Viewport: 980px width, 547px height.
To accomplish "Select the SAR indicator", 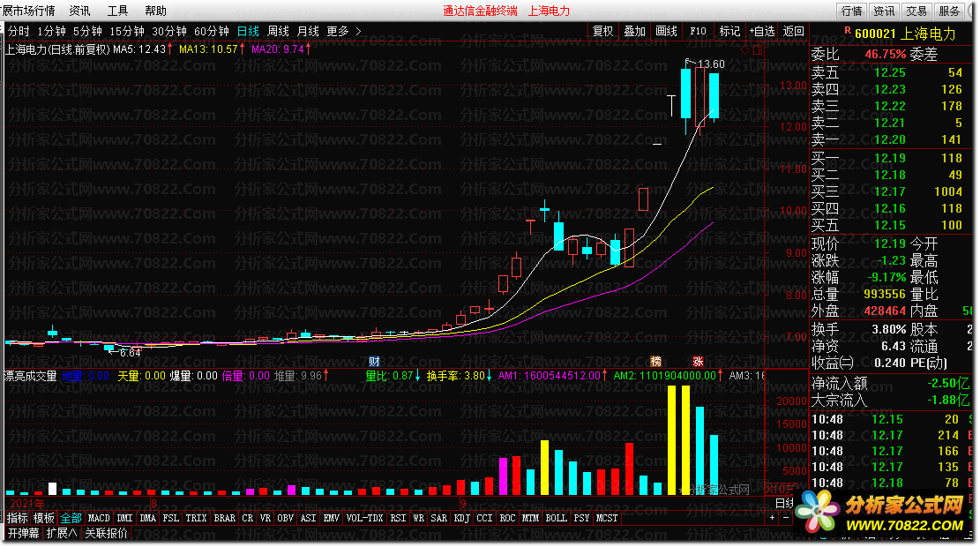I will click(x=439, y=518).
